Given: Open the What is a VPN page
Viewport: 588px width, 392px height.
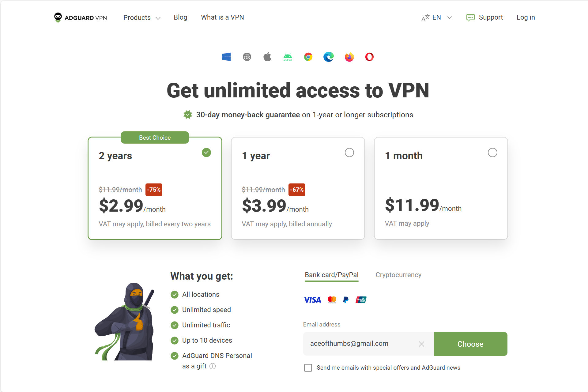Looking at the screenshot, I should 222,17.
